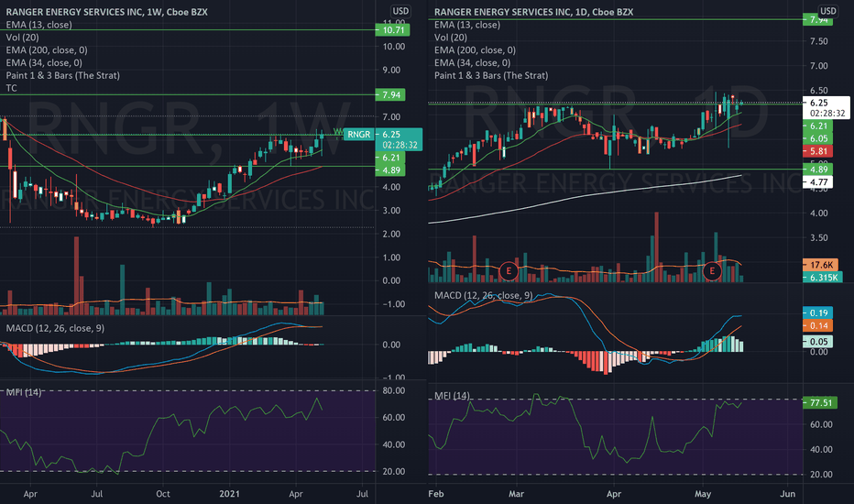Select MFI (14) legend on daily chart
The height and width of the screenshot is (504, 854).
(452, 396)
